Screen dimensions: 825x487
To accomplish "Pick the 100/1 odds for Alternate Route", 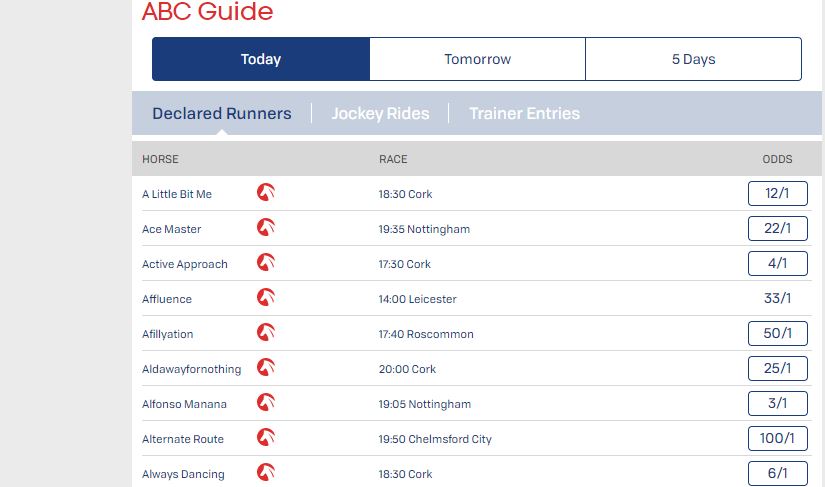I will 777,438.
